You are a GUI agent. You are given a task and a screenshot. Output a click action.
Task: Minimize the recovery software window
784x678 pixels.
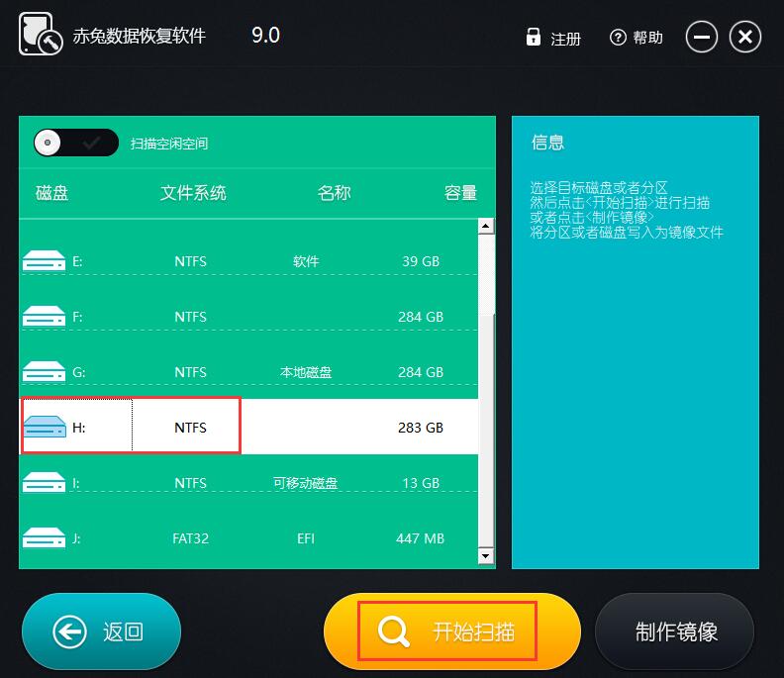pos(701,37)
